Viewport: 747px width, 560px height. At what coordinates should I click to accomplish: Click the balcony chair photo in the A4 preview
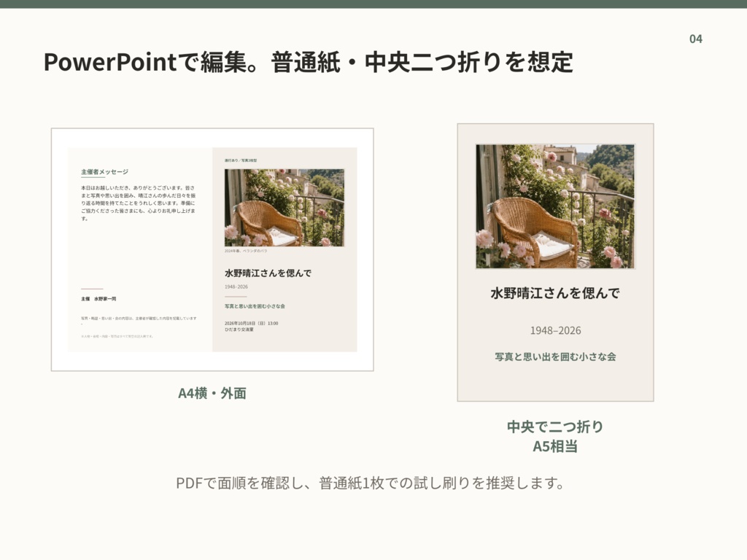[285, 208]
